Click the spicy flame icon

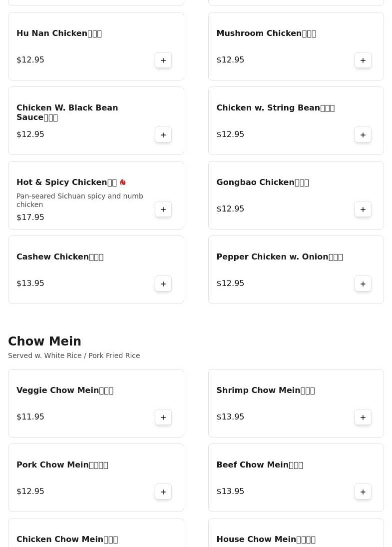pyautogui.click(x=123, y=182)
